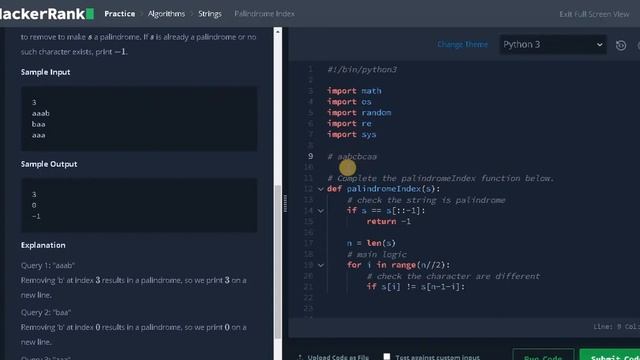Click the '# main logic' comment line
This screenshot has width=640, height=360.
pos(377,254)
